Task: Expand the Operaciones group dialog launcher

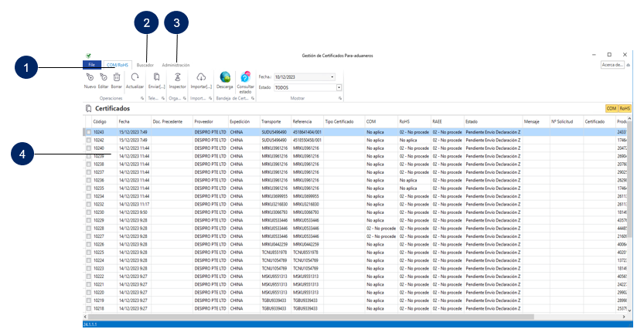Action: click(x=142, y=99)
